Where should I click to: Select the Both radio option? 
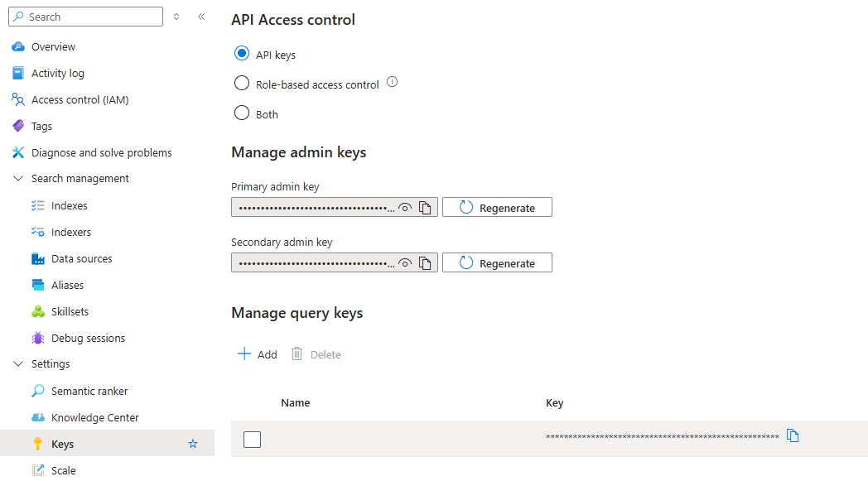point(242,113)
